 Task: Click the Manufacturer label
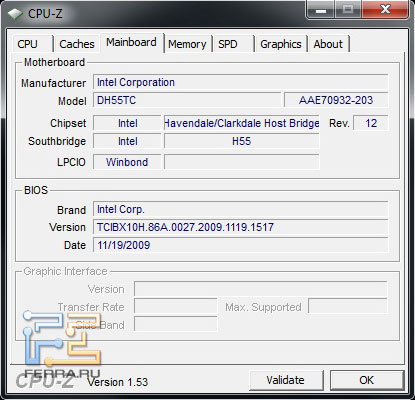click(53, 83)
